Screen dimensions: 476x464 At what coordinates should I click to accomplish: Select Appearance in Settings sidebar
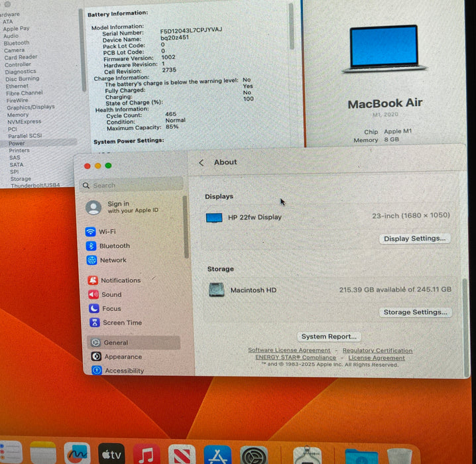pyautogui.click(x=123, y=357)
